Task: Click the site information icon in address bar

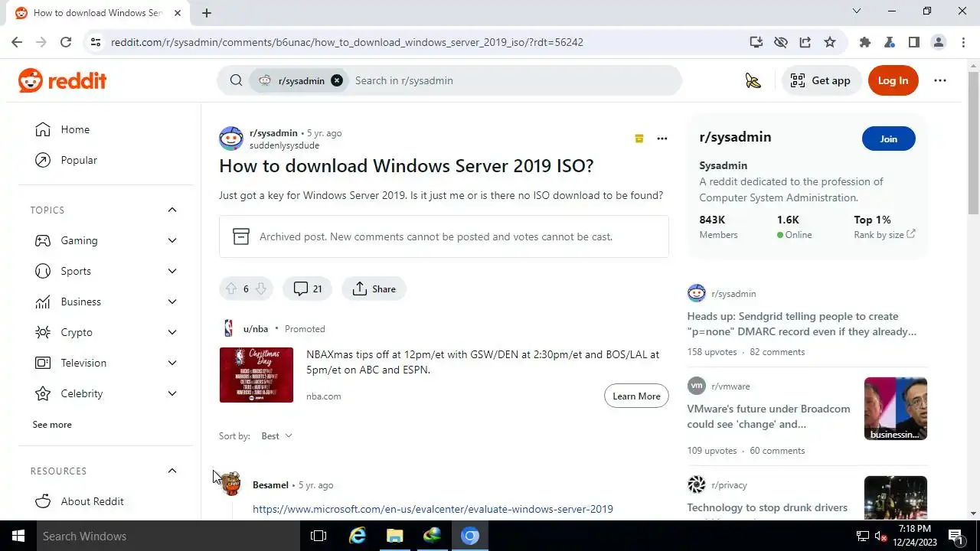Action: coord(96,42)
